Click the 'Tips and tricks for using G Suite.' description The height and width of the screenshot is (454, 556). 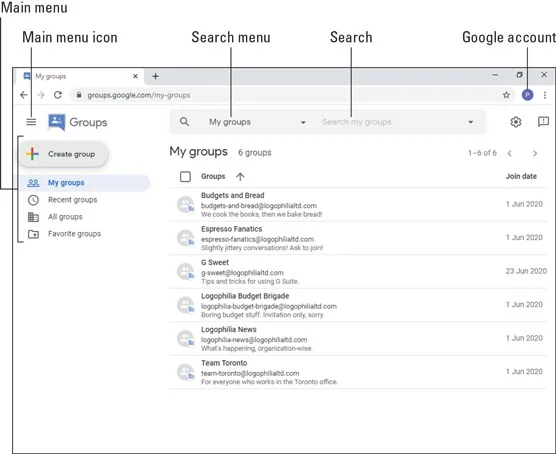250,281
